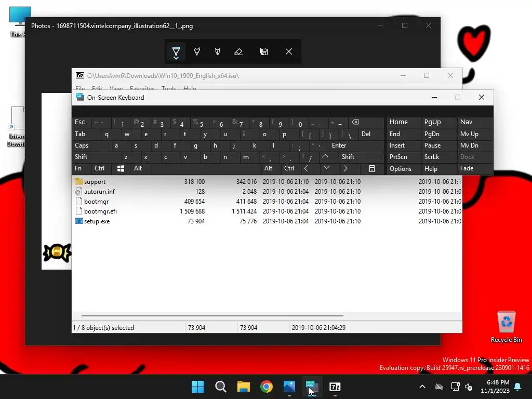The height and width of the screenshot is (399, 532).
Task: Open the notification bell in taskbar
Action: pos(518,387)
